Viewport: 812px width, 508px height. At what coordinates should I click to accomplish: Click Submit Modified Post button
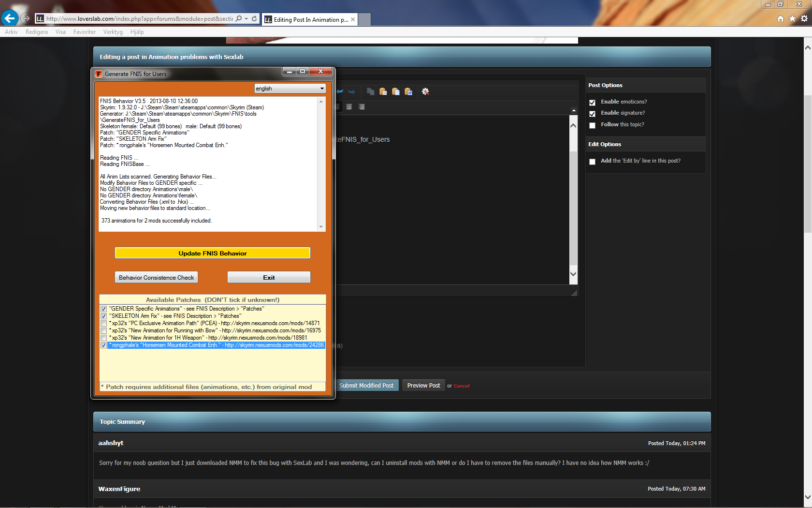coord(366,385)
